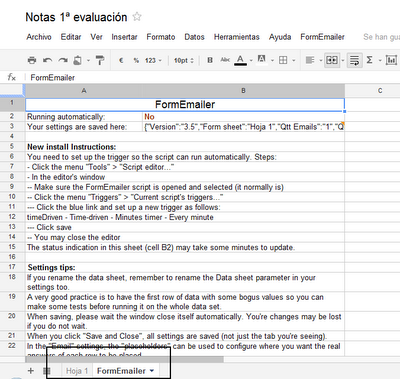Click the Click save instruction cell
Screen dimensions: 400x379
(x=185, y=227)
